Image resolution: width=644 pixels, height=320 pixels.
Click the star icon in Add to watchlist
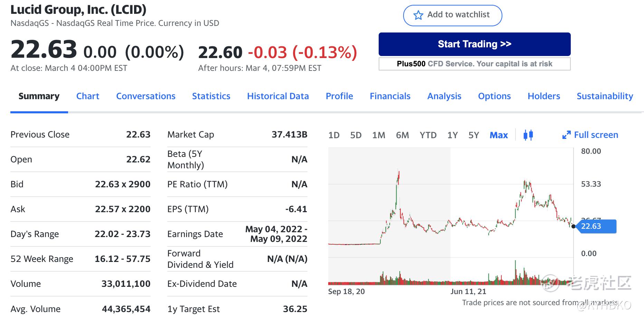(418, 15)
